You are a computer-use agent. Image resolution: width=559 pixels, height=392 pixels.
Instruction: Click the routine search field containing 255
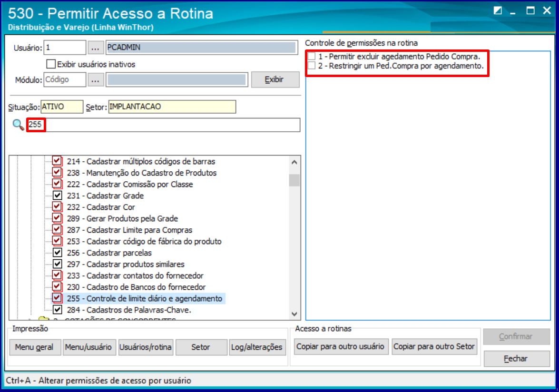click(164, 125)
